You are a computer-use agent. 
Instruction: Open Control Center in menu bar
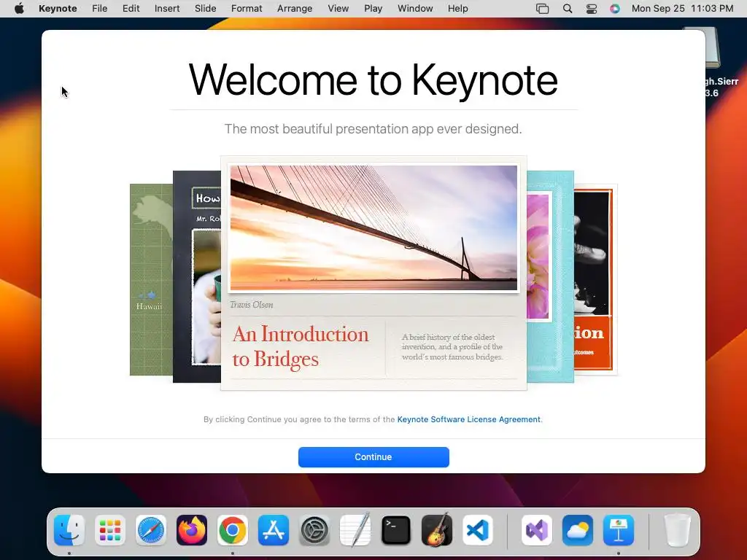click(x=591, y=9)
